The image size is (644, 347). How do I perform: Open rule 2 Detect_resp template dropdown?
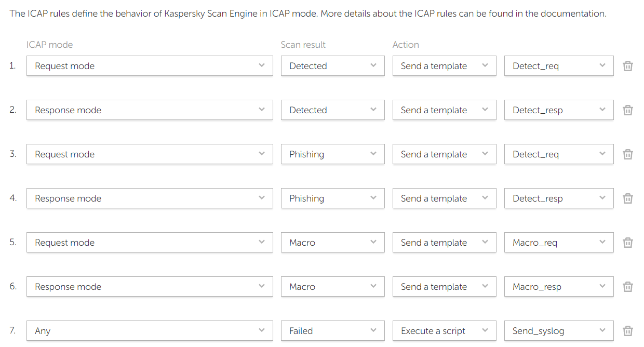tap(559, 110)
